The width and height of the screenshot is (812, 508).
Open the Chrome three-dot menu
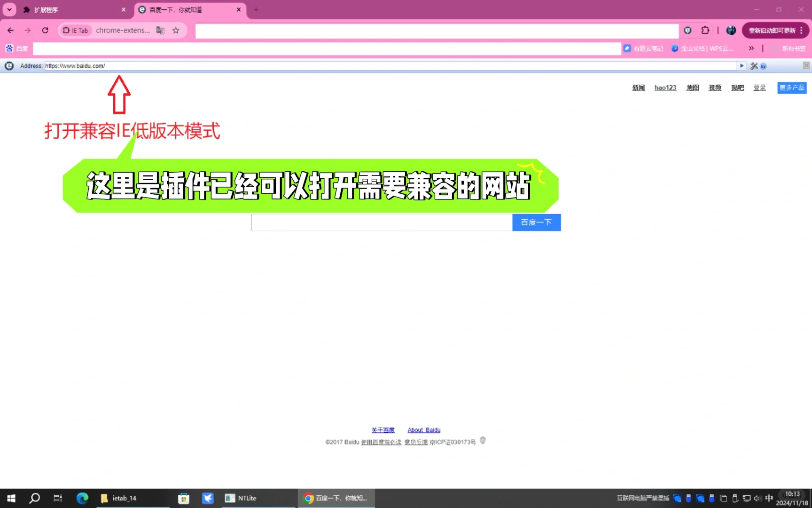802,30
